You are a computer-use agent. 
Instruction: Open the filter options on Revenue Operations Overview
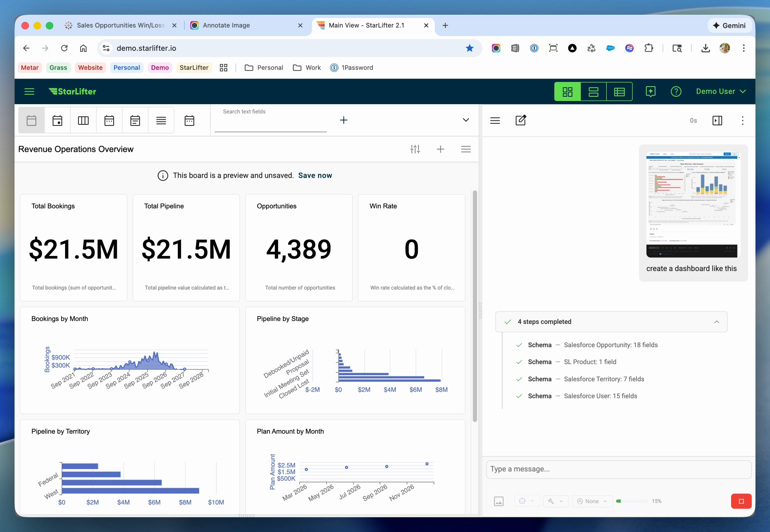[415, 149]
